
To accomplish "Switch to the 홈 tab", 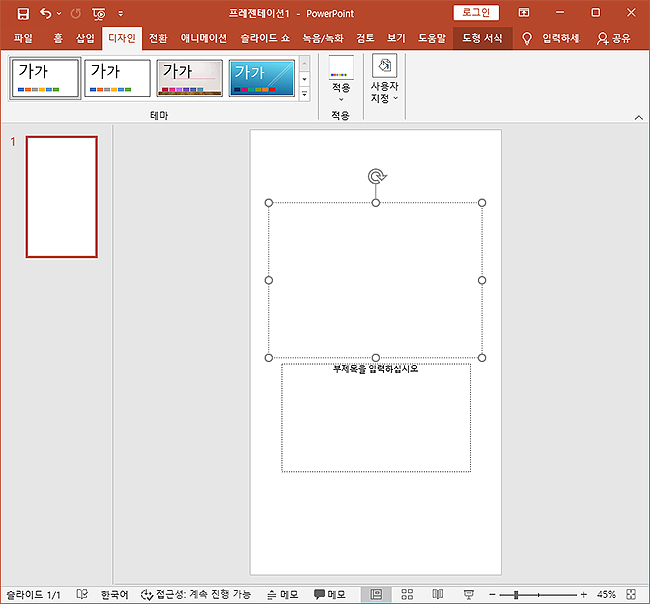I will (58, 39).
